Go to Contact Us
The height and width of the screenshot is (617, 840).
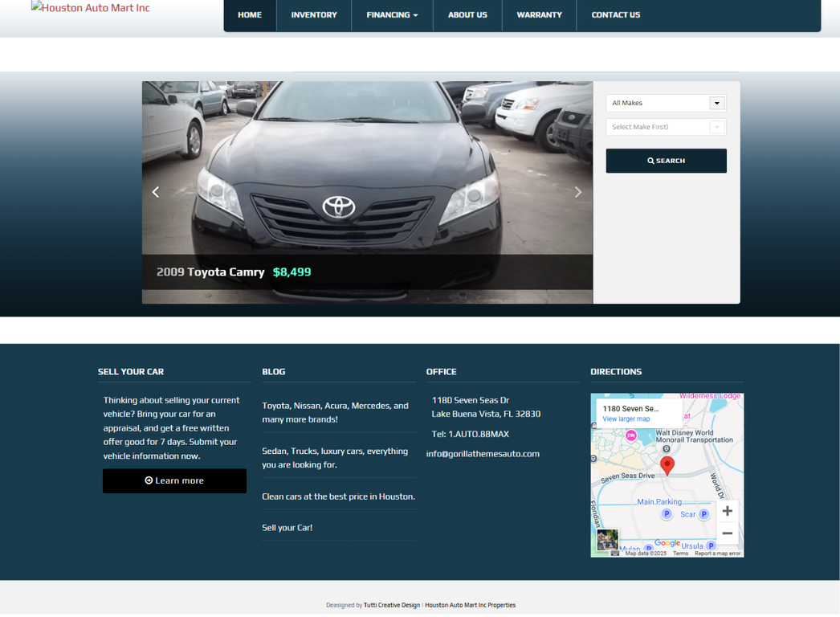[x=615, y=15]
